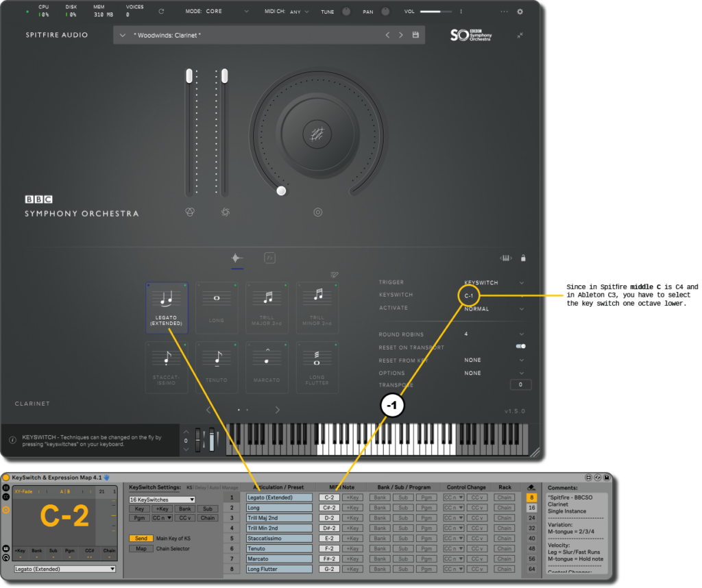Select the Trill Major 2nd technique
Viewport: 702px width, 588px height.
click(267, 308)
